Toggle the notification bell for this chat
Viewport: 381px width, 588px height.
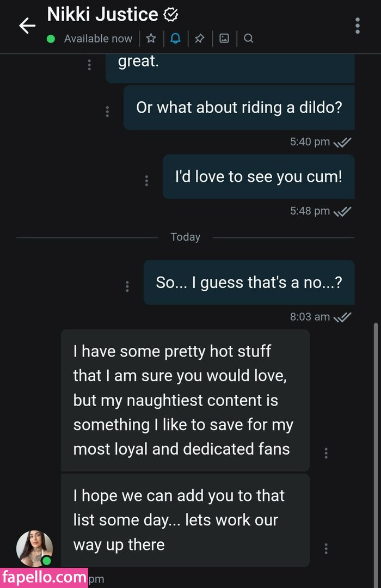pos(175,39)
